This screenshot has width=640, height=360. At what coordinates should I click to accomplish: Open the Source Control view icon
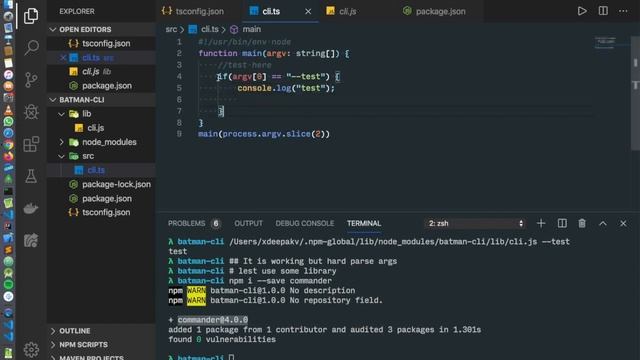point(31,80)
